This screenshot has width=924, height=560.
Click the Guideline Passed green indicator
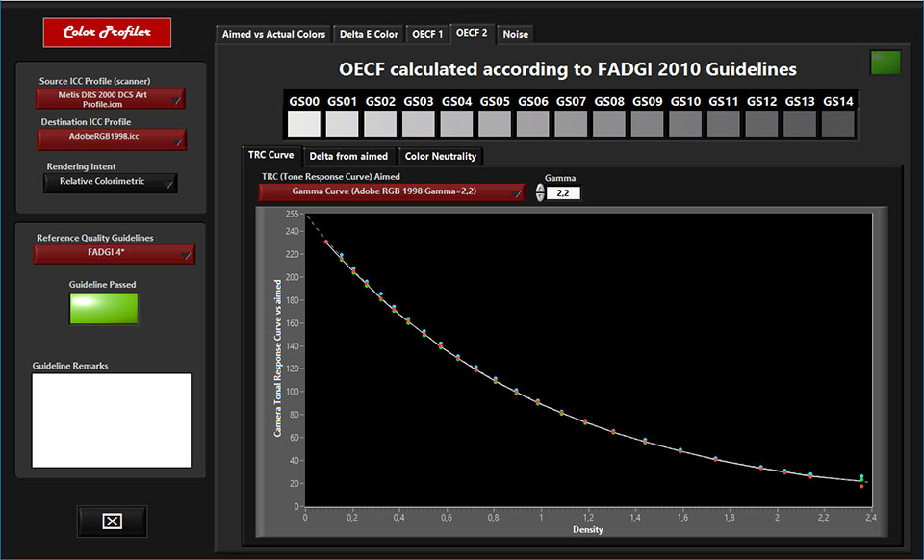pos(104,309)
